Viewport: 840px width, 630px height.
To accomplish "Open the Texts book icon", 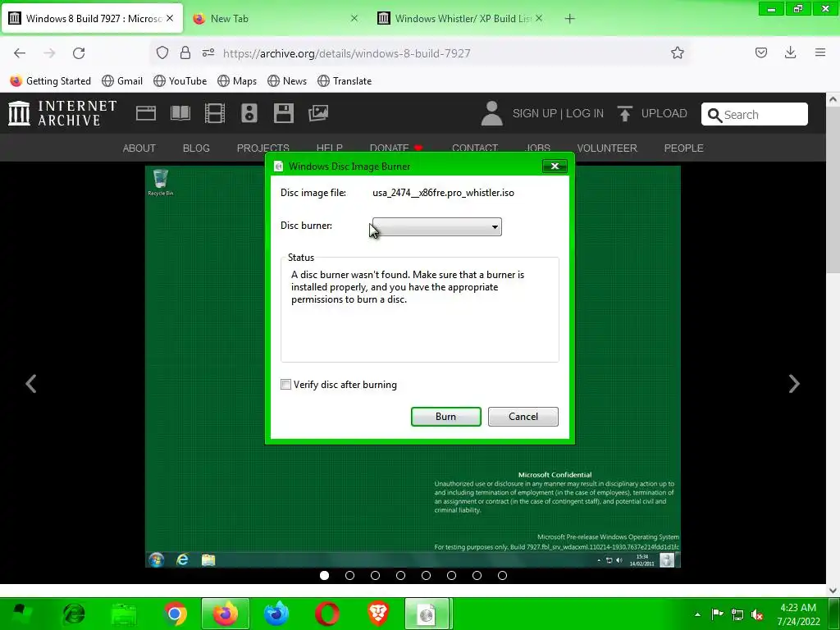I will [180, 113].
